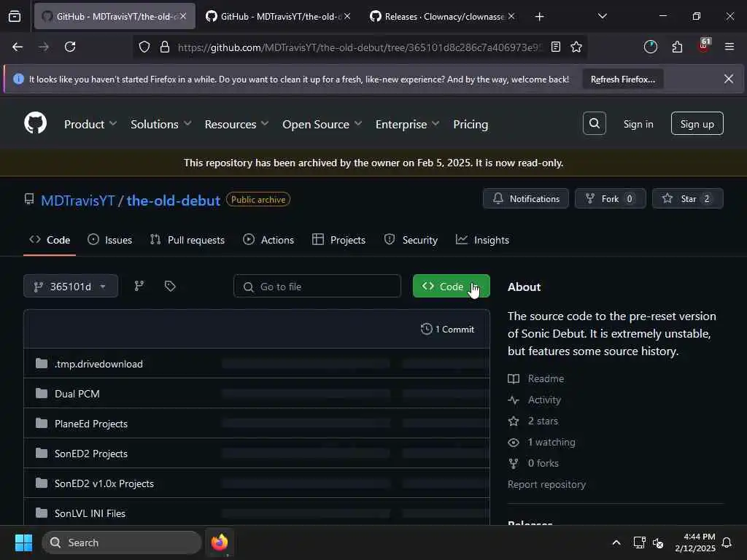This screenshot has width=747, height=560.
Task: List all tabs with the dropdown arrow
Action: click(x=602, y=16)
